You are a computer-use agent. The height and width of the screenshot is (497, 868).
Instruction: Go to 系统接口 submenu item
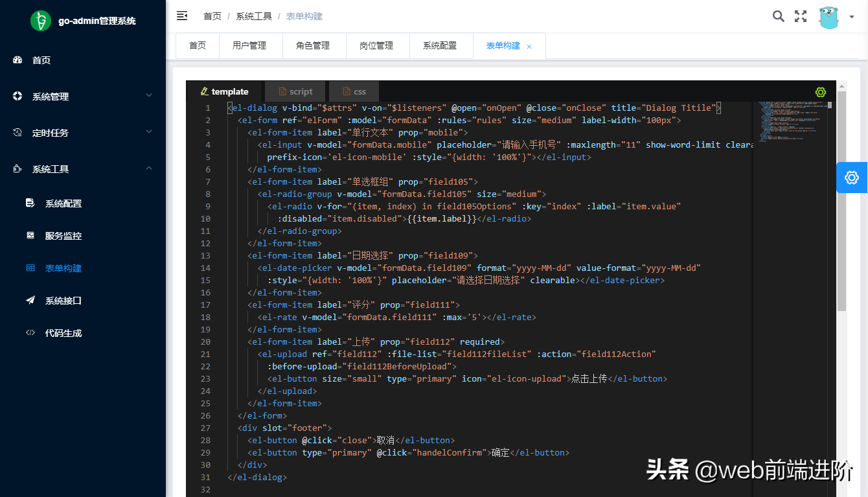tap(83, 301)
